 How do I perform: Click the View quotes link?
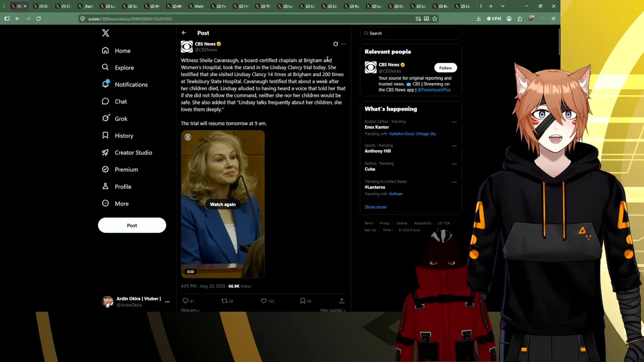(x=333, y=310)
